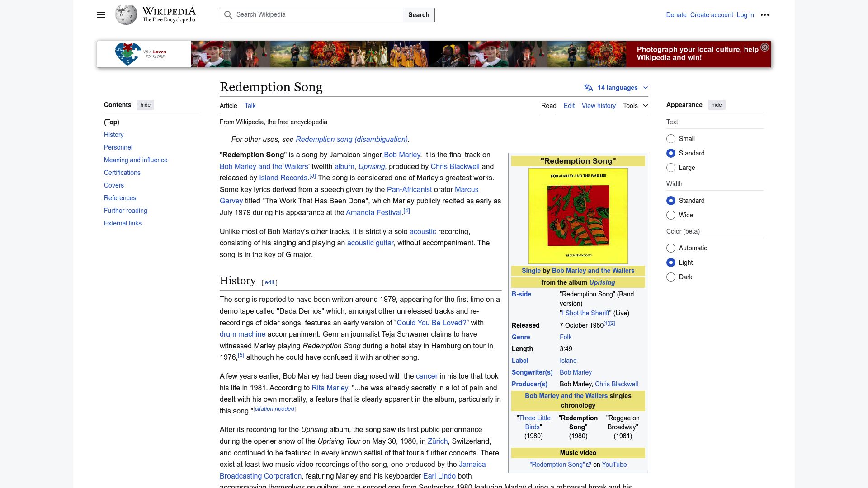The image size is (868, 488).
Task: Click the Donate link
Action: 676,14
